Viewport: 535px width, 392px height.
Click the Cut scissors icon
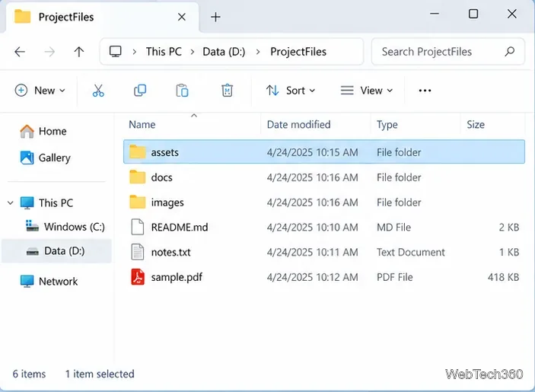(x=98, y=91)
